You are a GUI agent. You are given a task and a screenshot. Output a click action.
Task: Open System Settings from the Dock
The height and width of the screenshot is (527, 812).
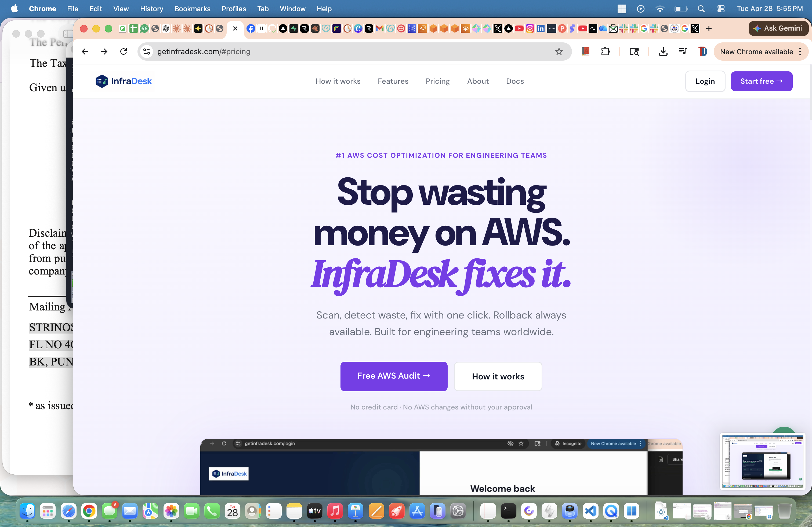point(458,511)
